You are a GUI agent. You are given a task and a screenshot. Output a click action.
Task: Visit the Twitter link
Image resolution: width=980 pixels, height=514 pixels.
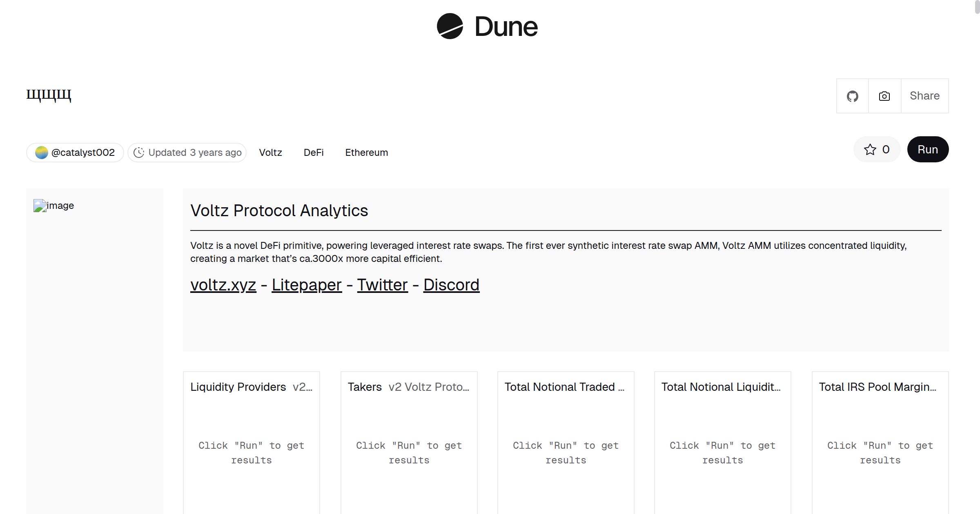pyautogui.click(x=382, y=285)
